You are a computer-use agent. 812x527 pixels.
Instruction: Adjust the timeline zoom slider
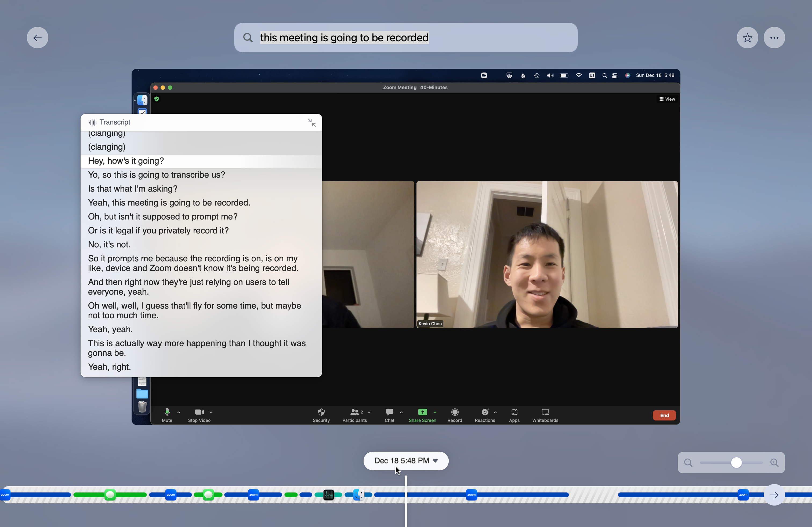click(x=736, y=463)
